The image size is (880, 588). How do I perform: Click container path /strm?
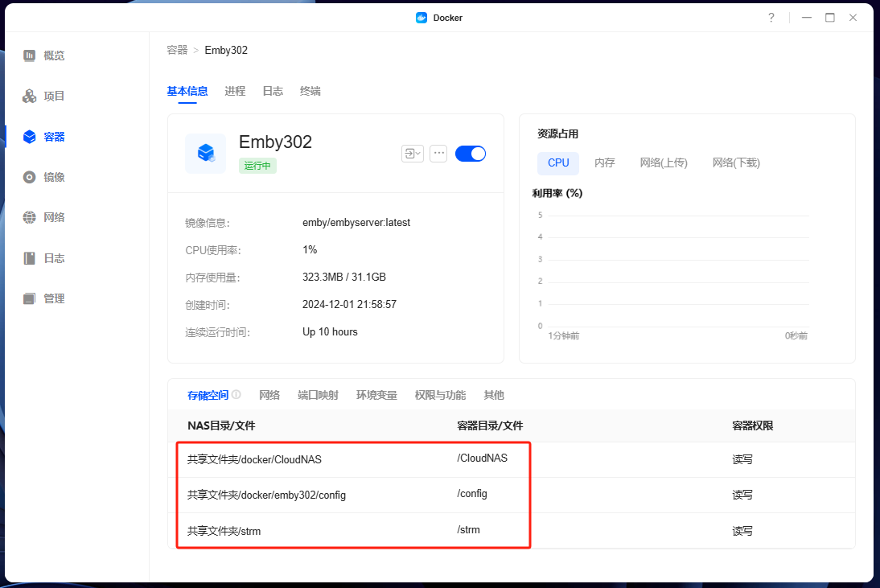[469, 529]
